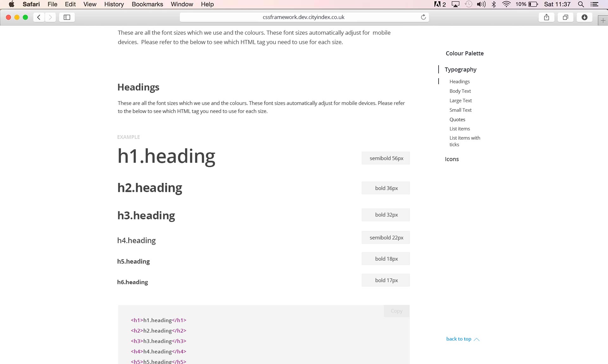Open the Downloads arrow icon
The image size is (608, 364).
point(584,17)
